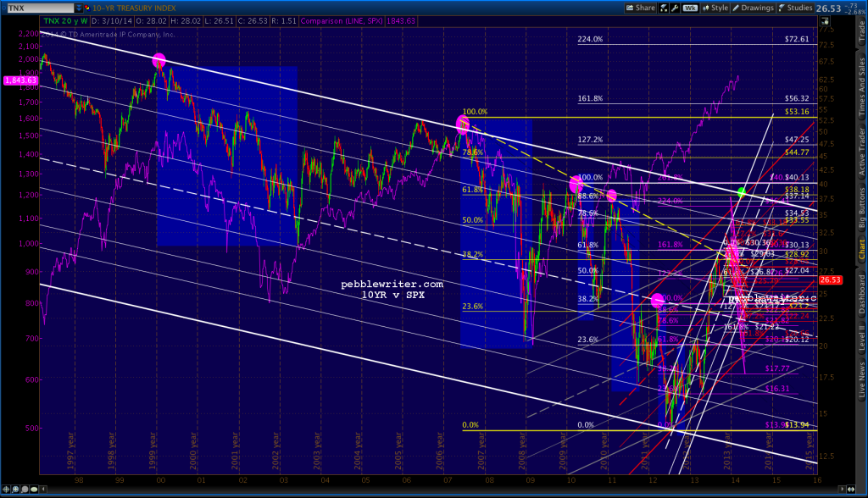The height and width of the screenshot is (498, 868).
Task: Click the pink circle marker at 1999 peak
Action: (159, 60)
